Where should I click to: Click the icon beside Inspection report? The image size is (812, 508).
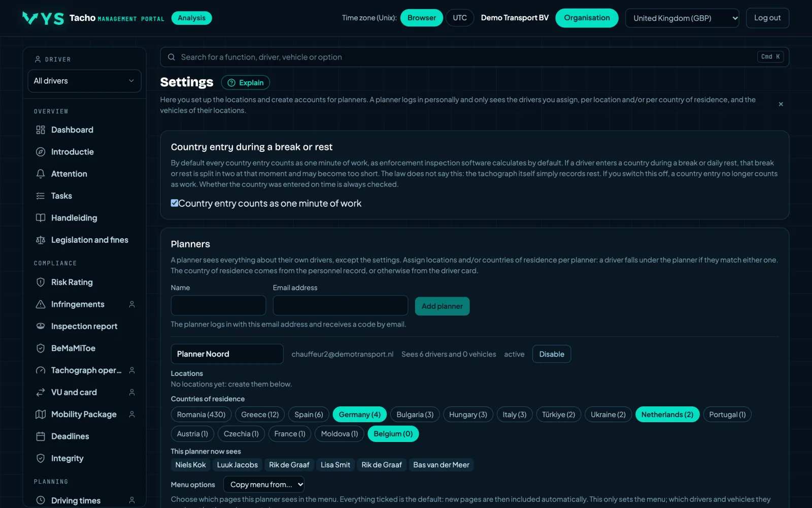pyautogui.click(x=41, y=326)
